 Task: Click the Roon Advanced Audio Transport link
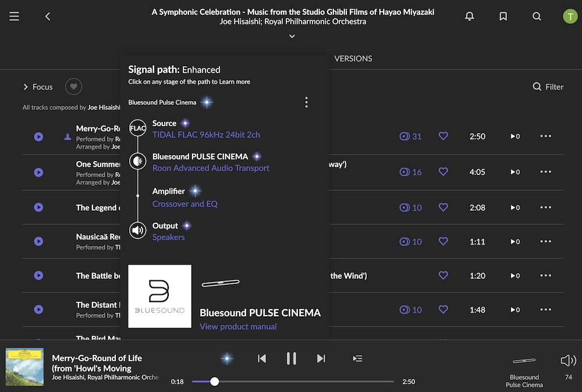[211, 168]
